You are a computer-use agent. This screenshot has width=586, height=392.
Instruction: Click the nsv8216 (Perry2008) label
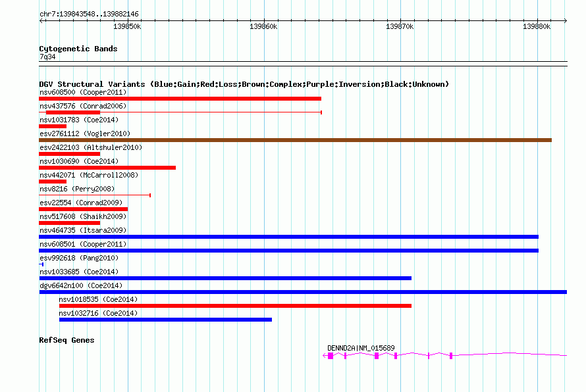77,189
